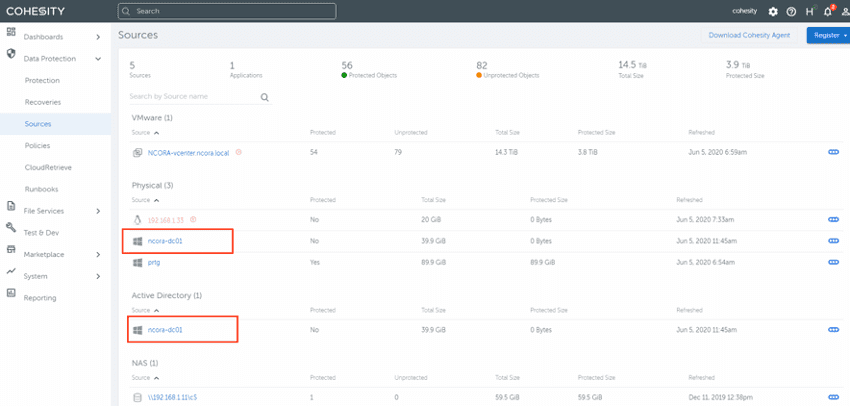Open the settings gear icon
Image resolution: width=850 pixels, height=406 pixels.
pyautogui.click(x=773, y=11)
